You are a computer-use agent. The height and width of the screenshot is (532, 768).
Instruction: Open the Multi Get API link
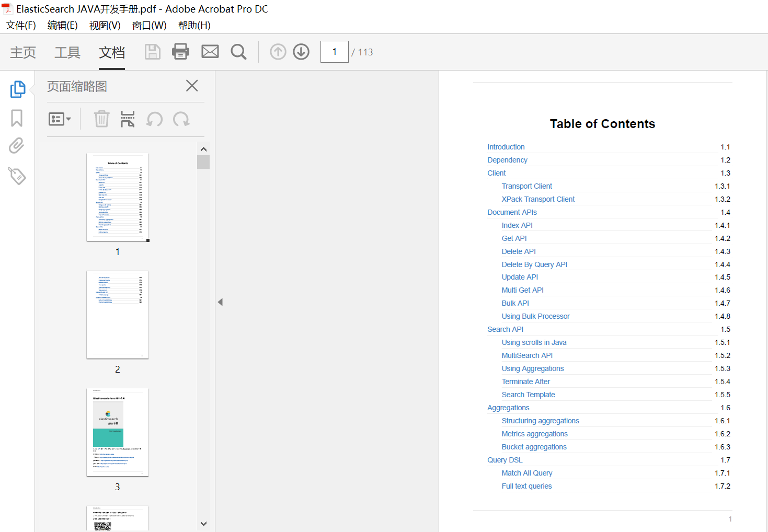(522, 290)
